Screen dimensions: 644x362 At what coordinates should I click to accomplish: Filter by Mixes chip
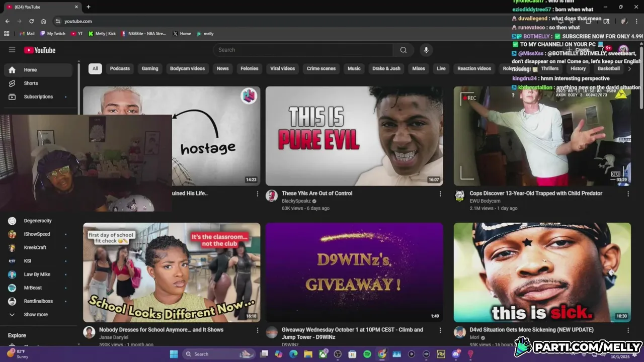click(x=419, y=68)
